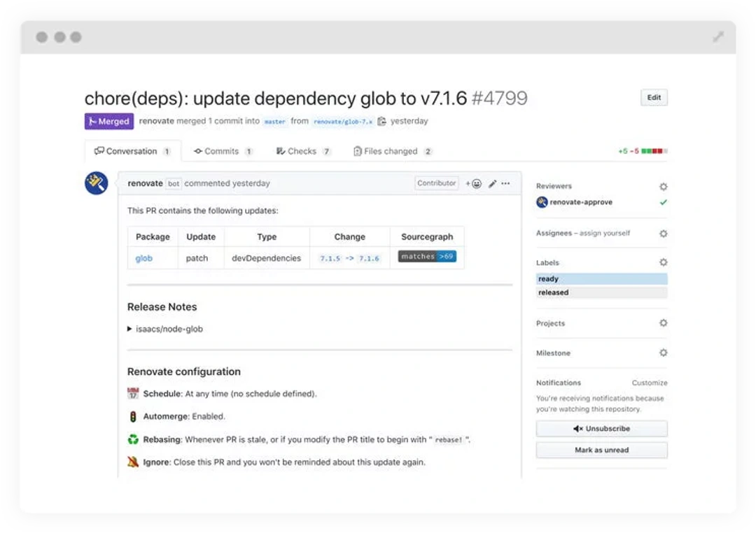The image size is (756, 533).
Task: Click the diff stat color bar
Action: (654, 151)
